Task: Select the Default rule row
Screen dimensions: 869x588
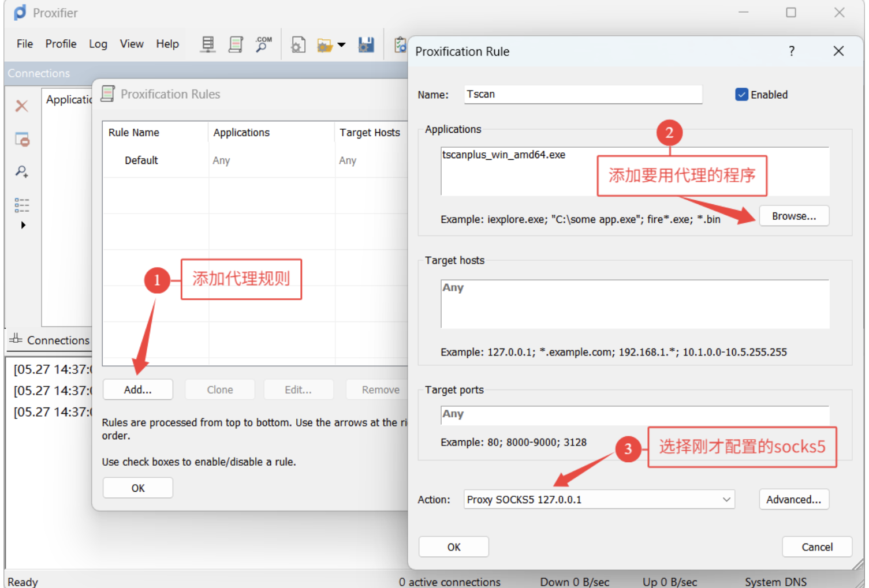Action: (x=255, y=160)
